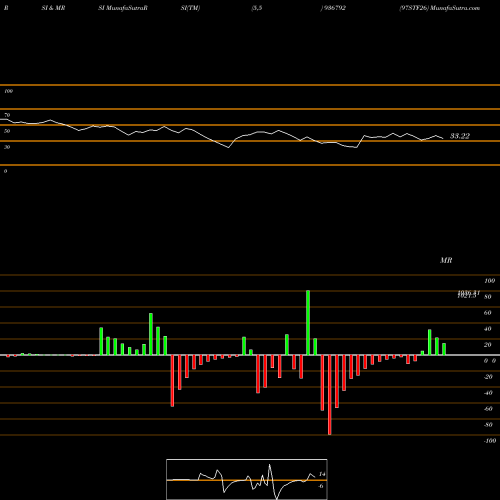Screen dimensions: 500x500
Task: Click the SI & MR header text
Action: (53, 8)
